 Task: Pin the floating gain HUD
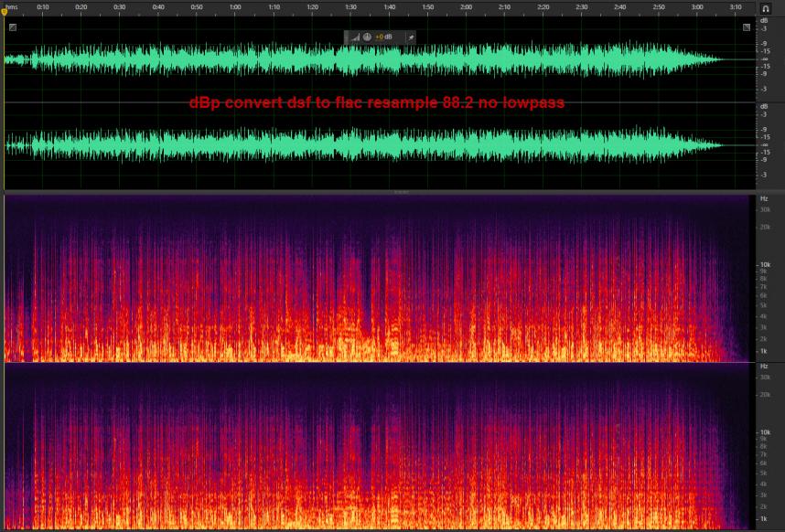click(x=410, y=37)
